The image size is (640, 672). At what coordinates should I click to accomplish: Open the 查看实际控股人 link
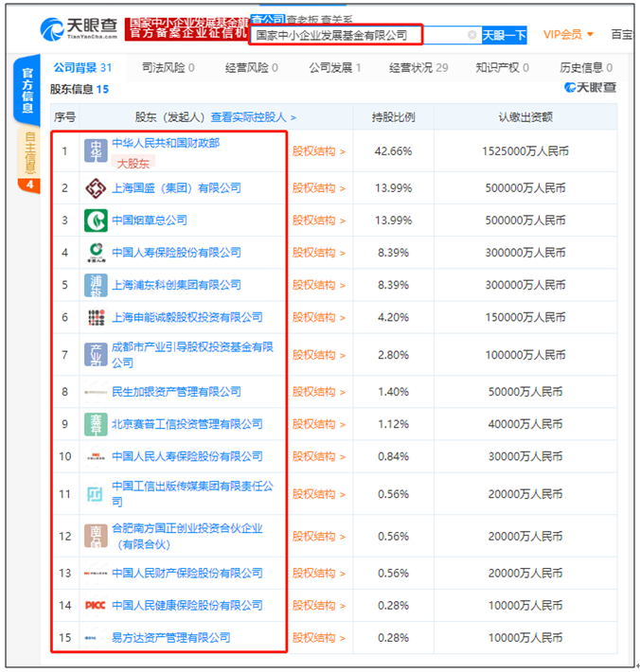[254, 117]
